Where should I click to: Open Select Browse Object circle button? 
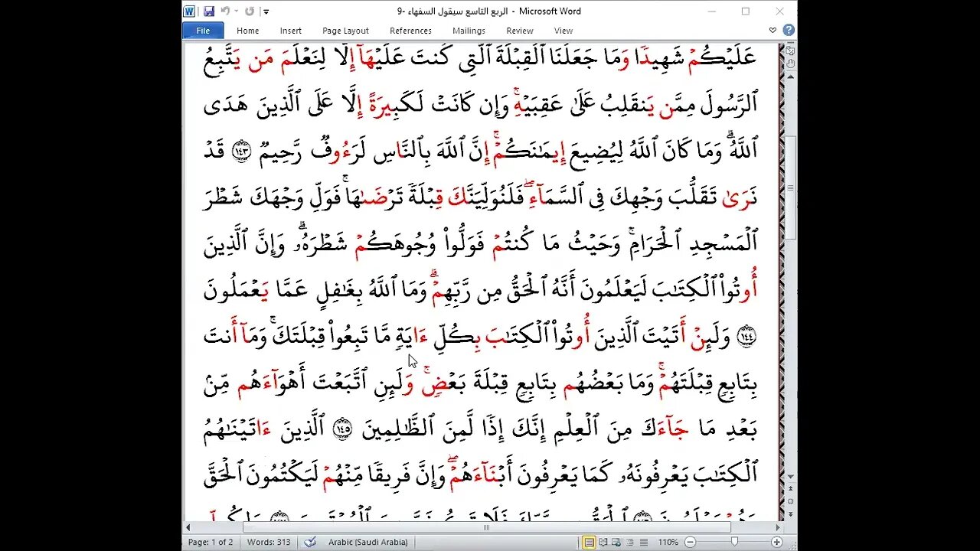point(790,503)
